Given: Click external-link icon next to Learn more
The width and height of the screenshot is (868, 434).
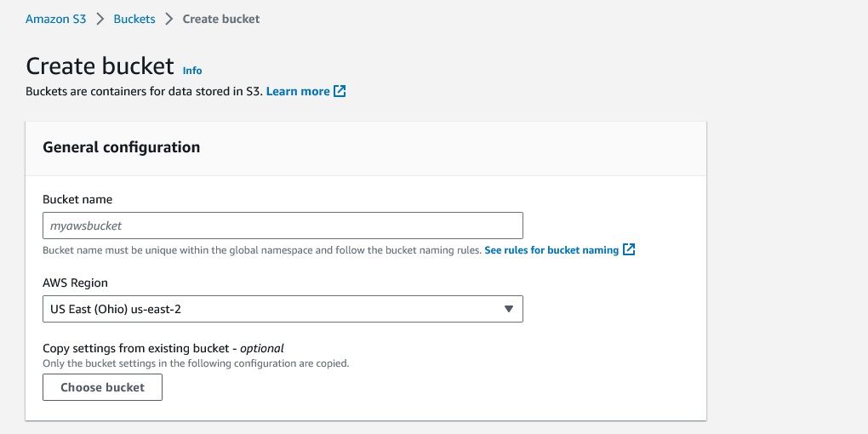Looking at the screenshot, I should (x=340, y=91).
